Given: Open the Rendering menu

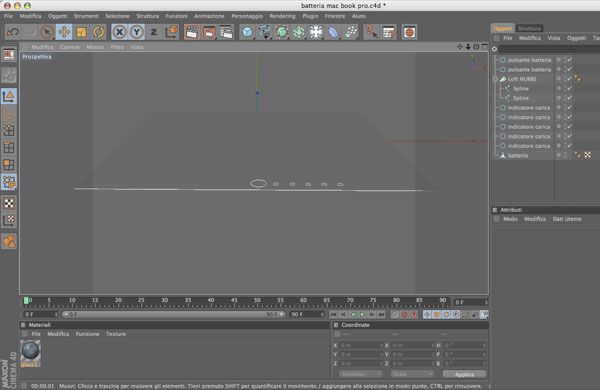Looking at the screenshot, I should tap(282, 16).
